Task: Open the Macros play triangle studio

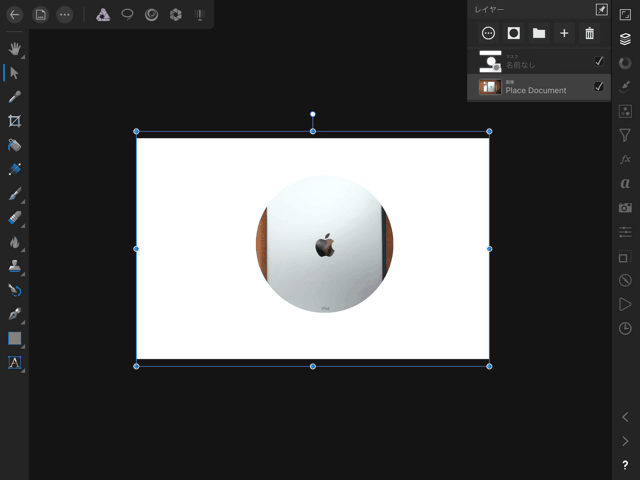Action: coord(625,304)
